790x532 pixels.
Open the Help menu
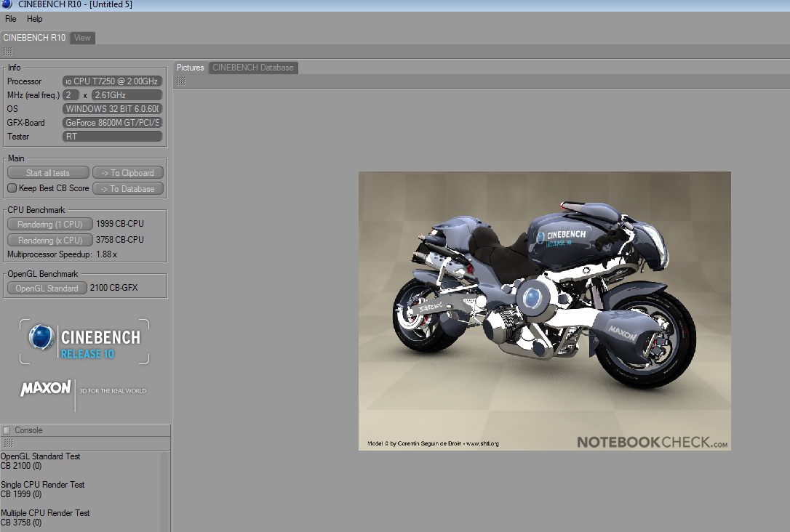coord(34,19)
